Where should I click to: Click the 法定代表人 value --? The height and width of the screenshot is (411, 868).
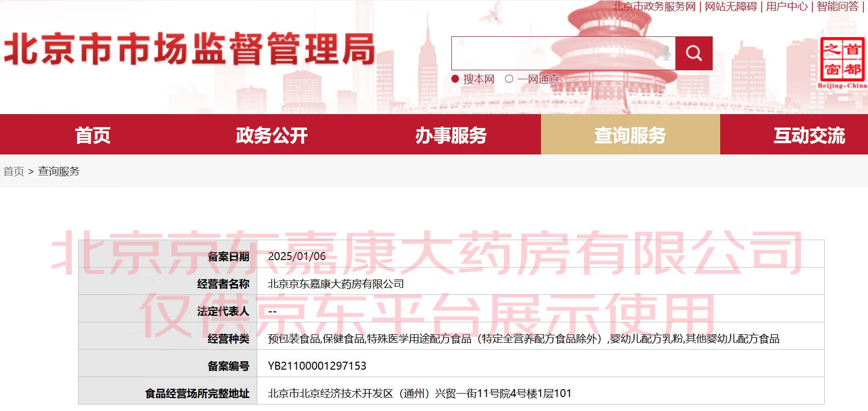pos(272,311)
